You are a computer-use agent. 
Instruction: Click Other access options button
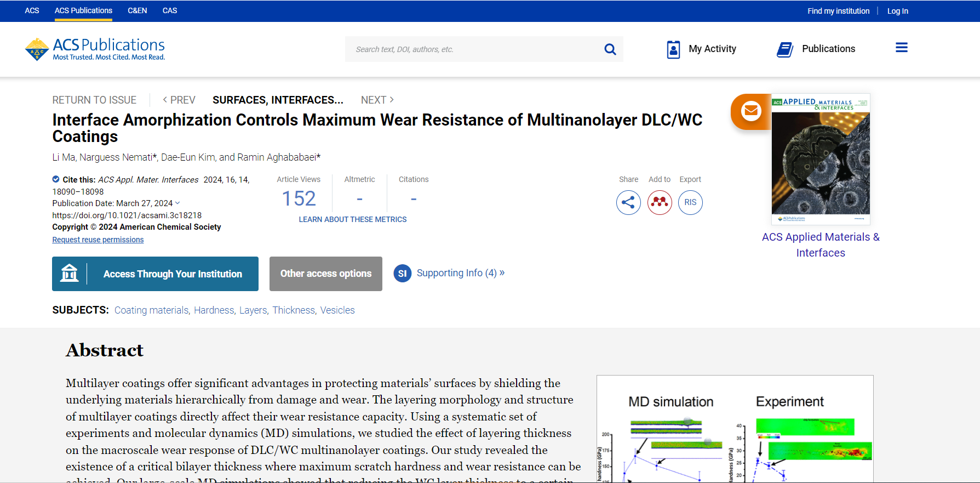coord(325,274)
